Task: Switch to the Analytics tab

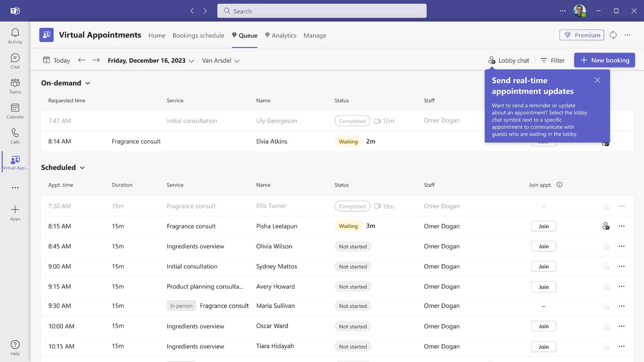Action: pyautogui.click(x=280, y=35)
